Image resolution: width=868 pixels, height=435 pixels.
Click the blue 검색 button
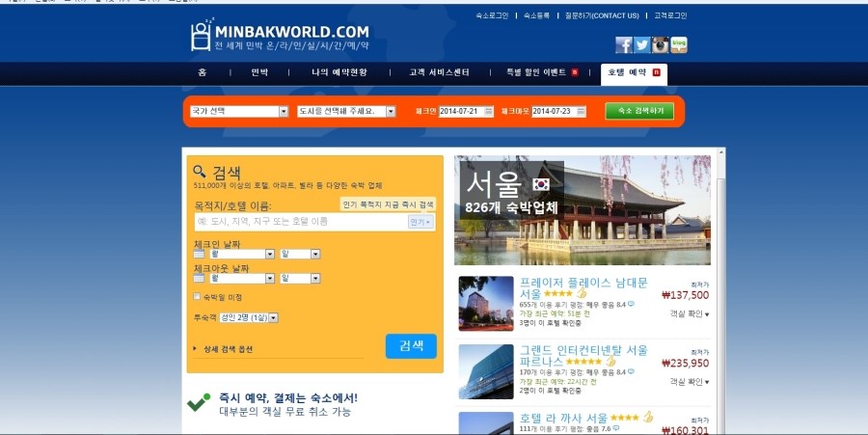pos(411,346)
